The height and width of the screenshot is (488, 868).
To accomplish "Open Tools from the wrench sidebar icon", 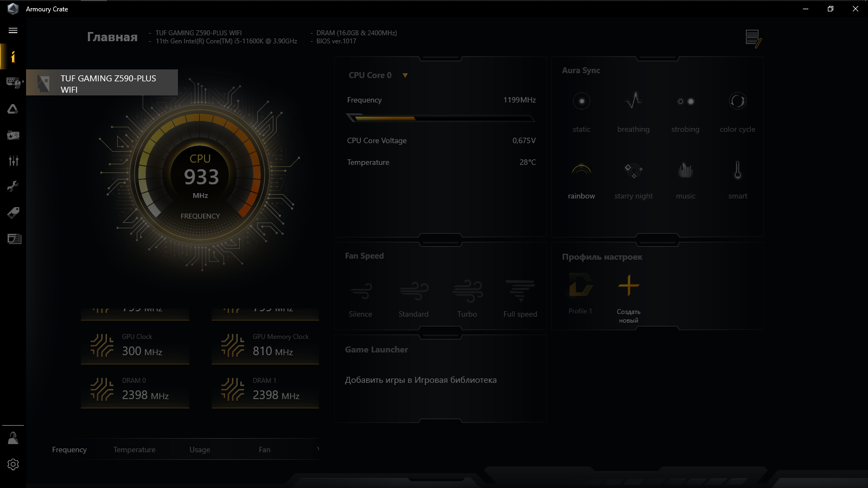I will (x=13, y=186).
